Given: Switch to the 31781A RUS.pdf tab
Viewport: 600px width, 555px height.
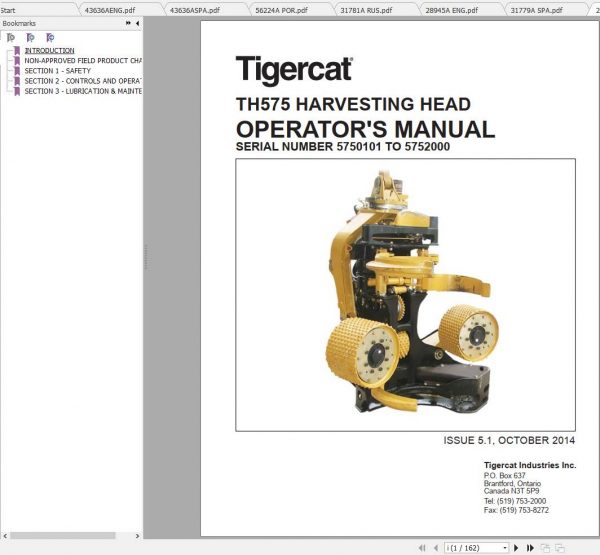Looking at the screenshot, I should click(x=366, y=10).
